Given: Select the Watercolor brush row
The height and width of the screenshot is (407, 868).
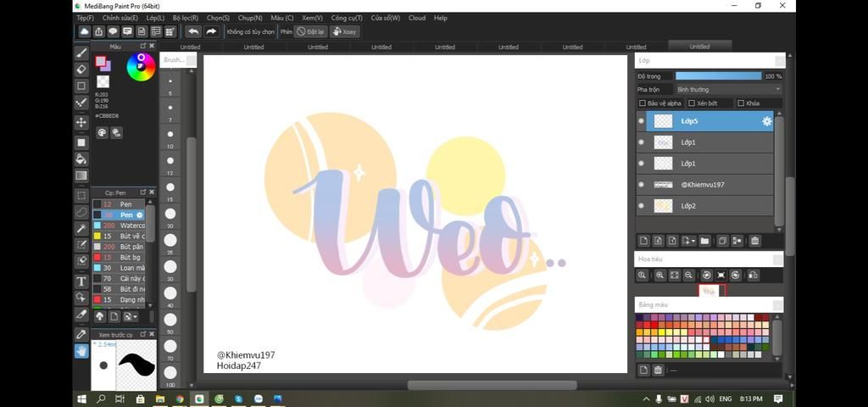Looking at the screenshot, I should (x=119, y=226).
